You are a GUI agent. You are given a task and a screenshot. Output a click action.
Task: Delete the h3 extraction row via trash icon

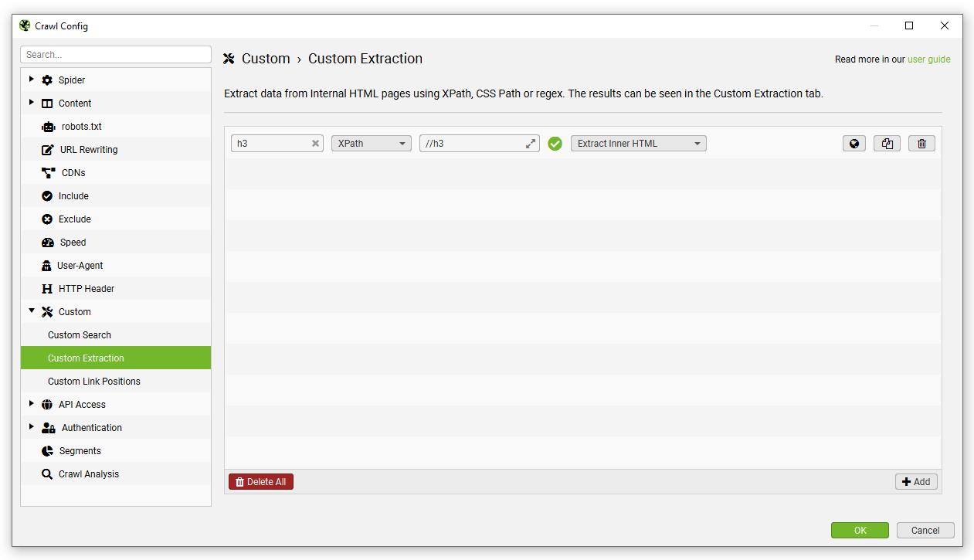[921, 143]
